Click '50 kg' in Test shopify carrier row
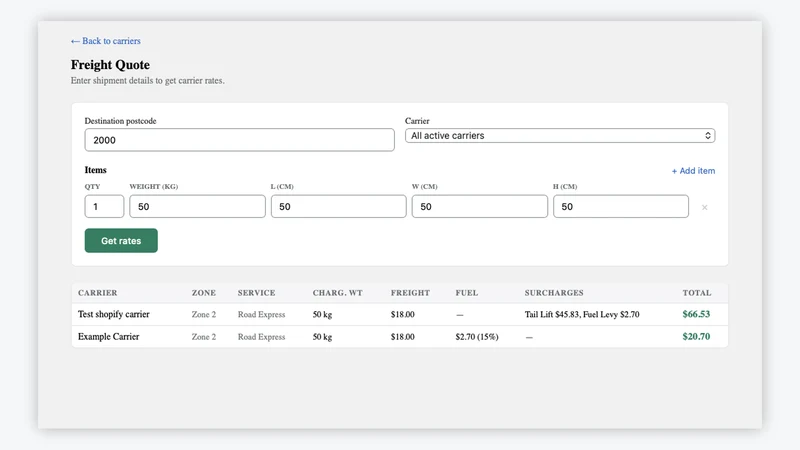The image size is (800, 450). 322,314
